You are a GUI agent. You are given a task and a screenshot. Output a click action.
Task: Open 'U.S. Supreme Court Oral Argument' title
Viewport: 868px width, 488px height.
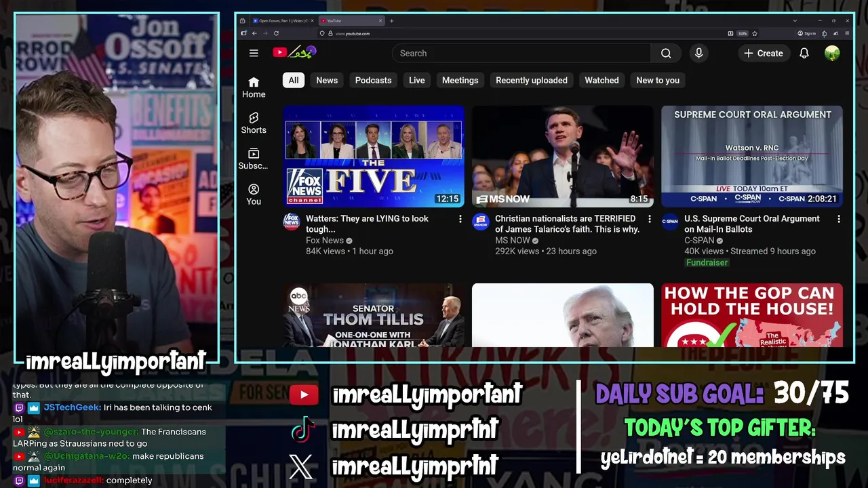click(752, 224)
